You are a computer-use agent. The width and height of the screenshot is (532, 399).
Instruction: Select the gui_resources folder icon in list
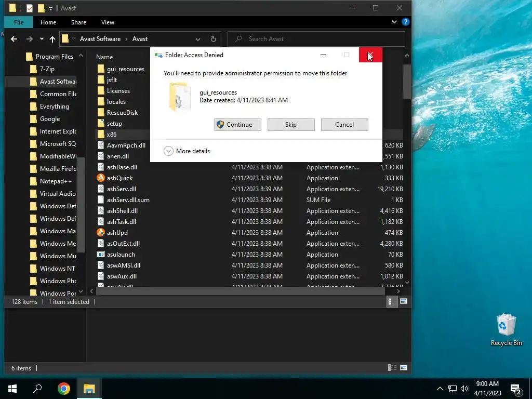101,69
